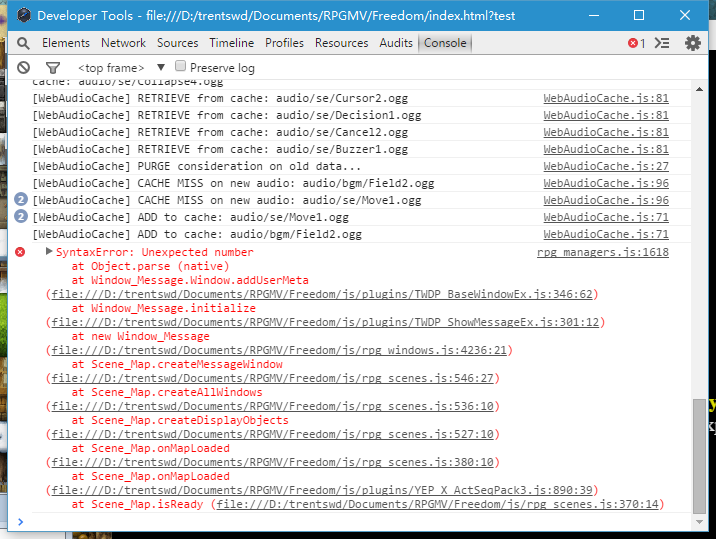The image size is (716, 539).
Task: Click the console scrollbar up arrow
Action: (x=699, y=89)
